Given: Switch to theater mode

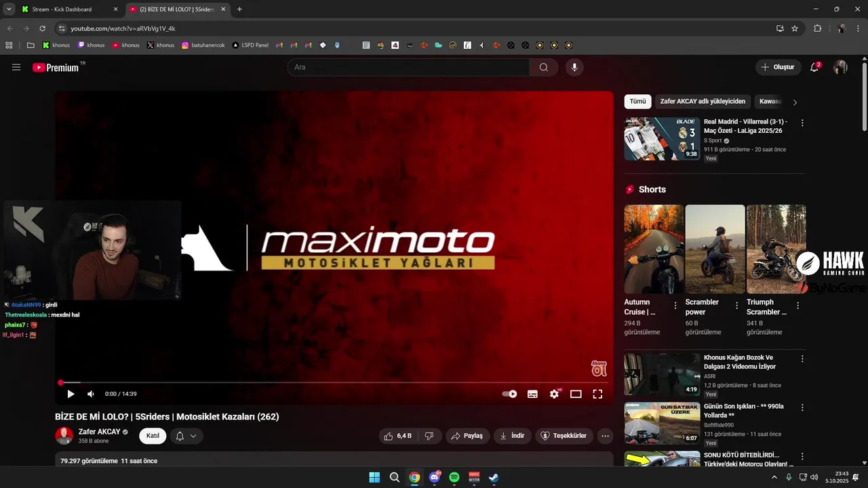Looking at the screenshot, I should pos(576,394).
